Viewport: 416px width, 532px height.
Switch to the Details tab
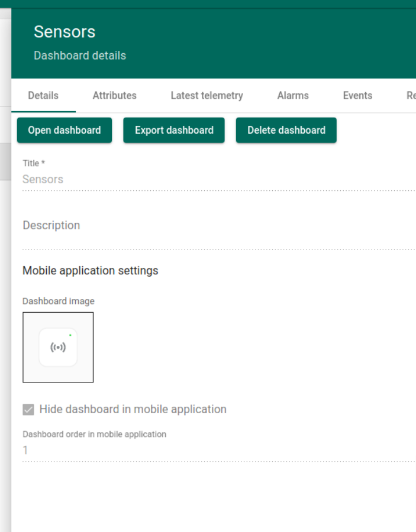click(43, 95)
